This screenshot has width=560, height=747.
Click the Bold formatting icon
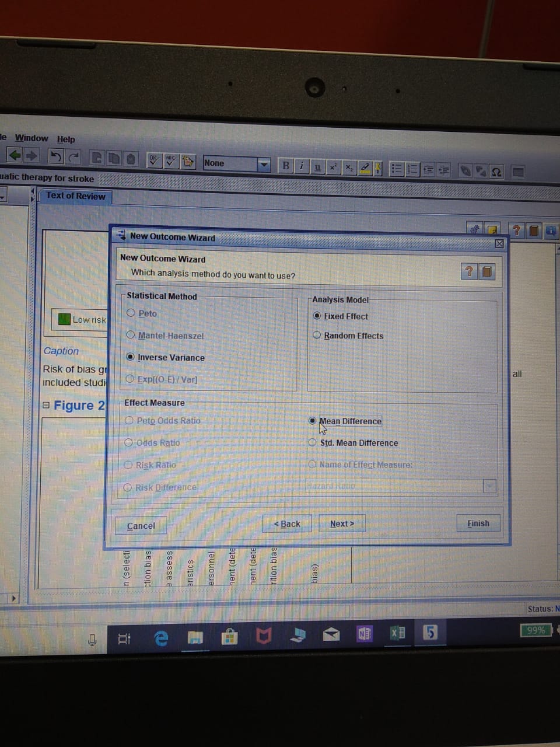286,166
